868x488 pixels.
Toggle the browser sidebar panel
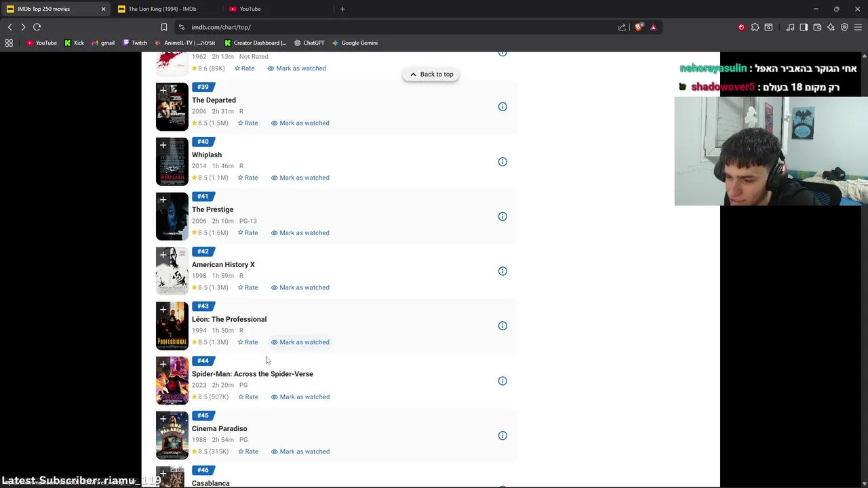point(804,27)
